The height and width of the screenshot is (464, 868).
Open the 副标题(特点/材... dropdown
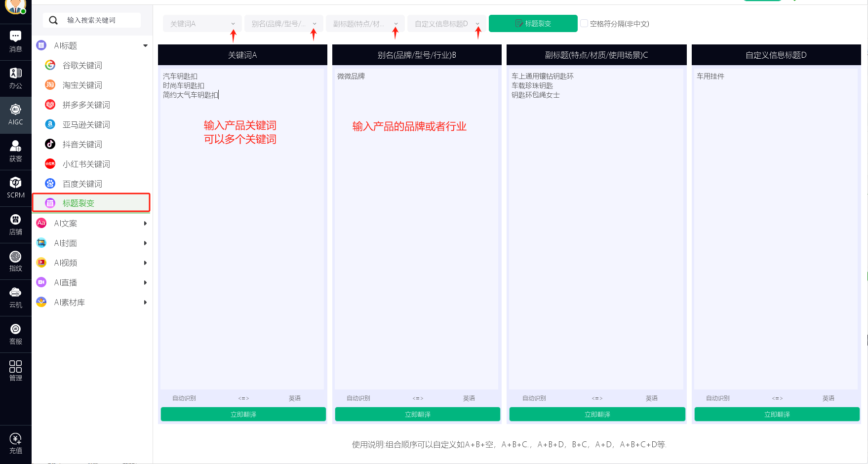[365, 24]
